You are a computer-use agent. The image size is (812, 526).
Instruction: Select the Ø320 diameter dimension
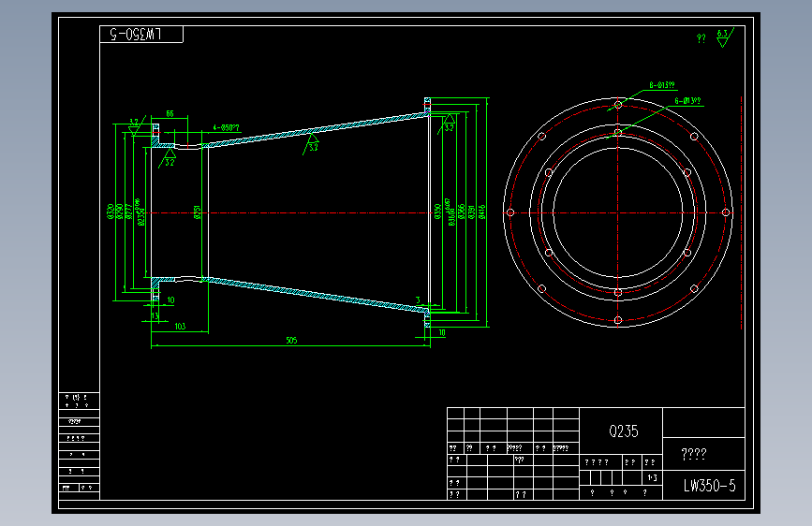pos(111,212)
